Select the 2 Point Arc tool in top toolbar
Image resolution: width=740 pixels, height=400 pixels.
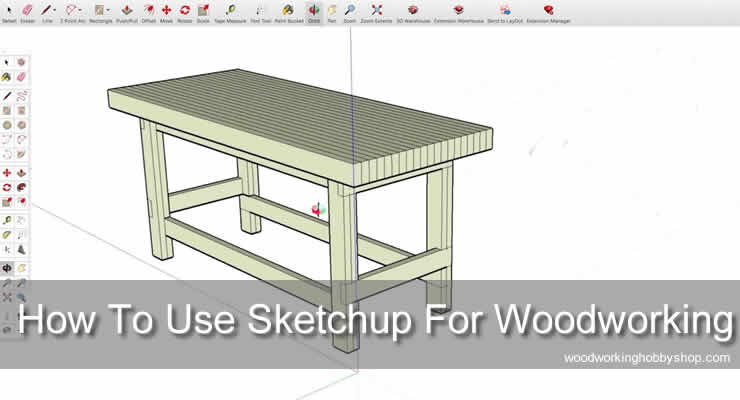(x=71, y=9)
